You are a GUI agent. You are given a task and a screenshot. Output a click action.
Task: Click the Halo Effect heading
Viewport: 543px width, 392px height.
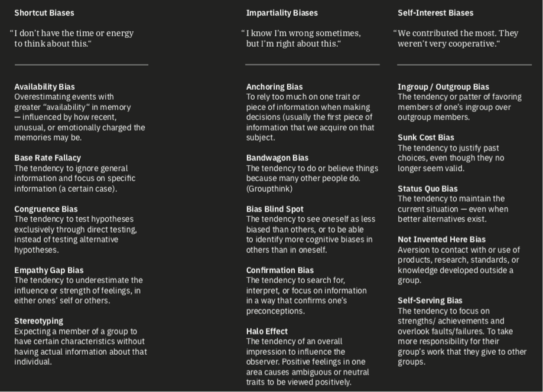(267, 331)
